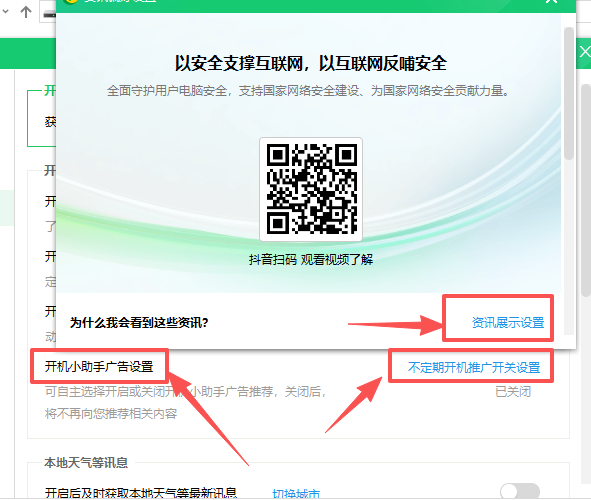Click the 已关闭 status text
The width and height of the screenshot is (591, 500).
[x=513, y=392]
